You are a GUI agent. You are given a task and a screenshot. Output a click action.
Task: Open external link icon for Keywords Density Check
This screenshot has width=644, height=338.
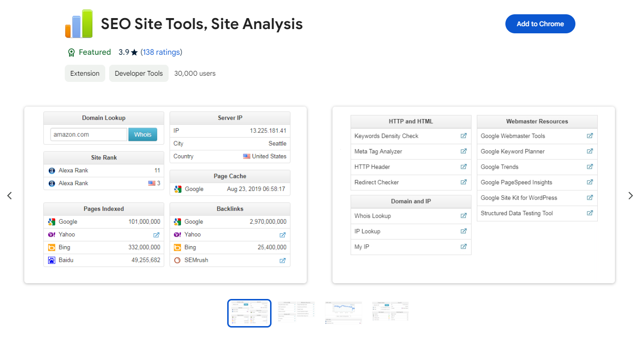click(463, 136)
